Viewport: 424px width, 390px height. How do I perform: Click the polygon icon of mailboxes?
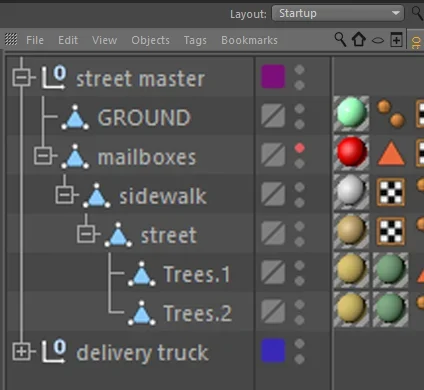click(75, 156)
